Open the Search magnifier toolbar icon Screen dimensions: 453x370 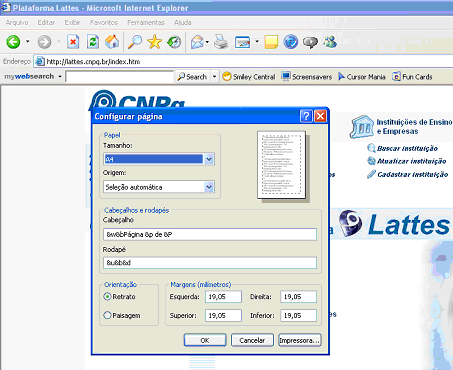(135, 42)
